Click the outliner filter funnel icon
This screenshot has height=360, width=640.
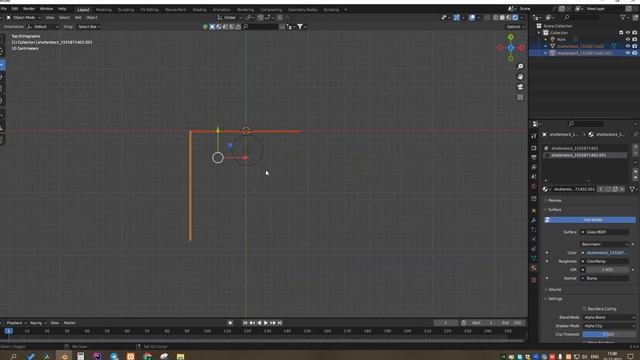pos(623,18)
